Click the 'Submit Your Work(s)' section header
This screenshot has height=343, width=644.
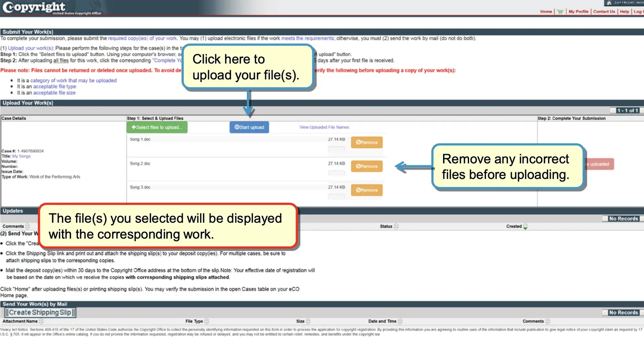(x=28, y=32)
